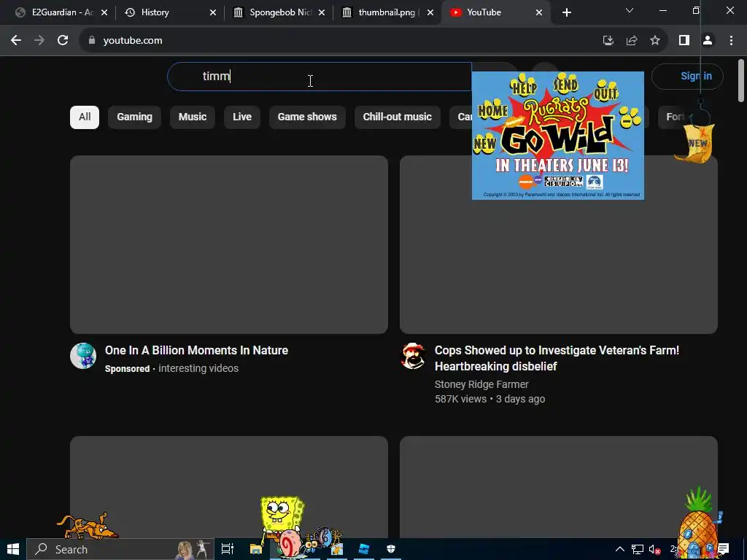747x560 pixels.
Task: Filter by Music chip
Action: click(193, 117)
